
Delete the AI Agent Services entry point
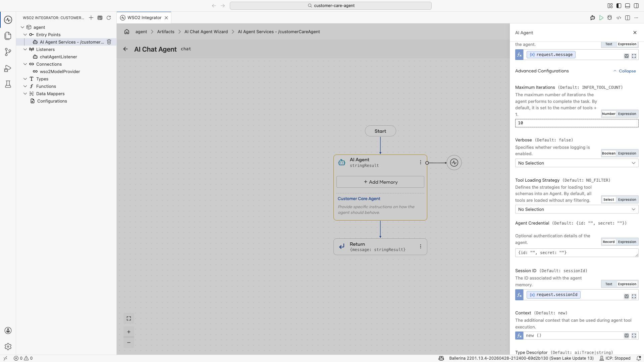pos(109,42)
